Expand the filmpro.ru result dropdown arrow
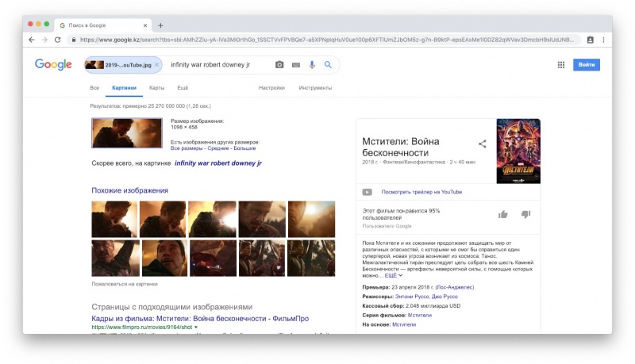The height and width of the screenshot is (364, 635). (196, 328)
